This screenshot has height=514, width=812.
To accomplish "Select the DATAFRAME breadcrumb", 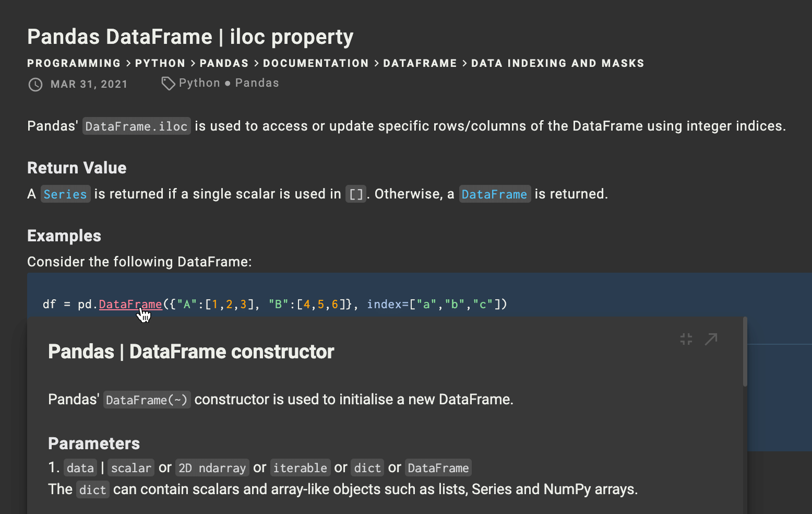I will [x=420, y=63].
